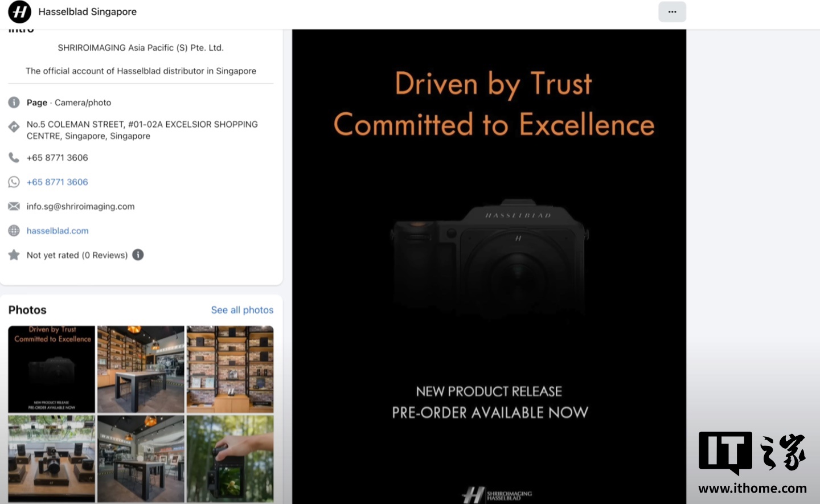Click the WhatsApp icon
Screen dimensions: 820x504
(x=14, y=182)
